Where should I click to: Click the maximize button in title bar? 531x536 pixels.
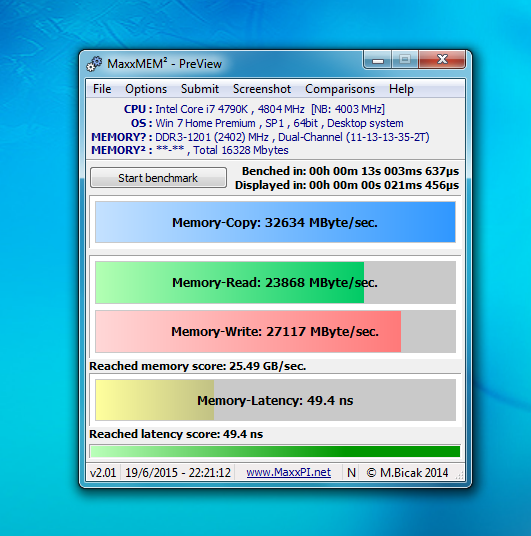(x=406, y=59)
